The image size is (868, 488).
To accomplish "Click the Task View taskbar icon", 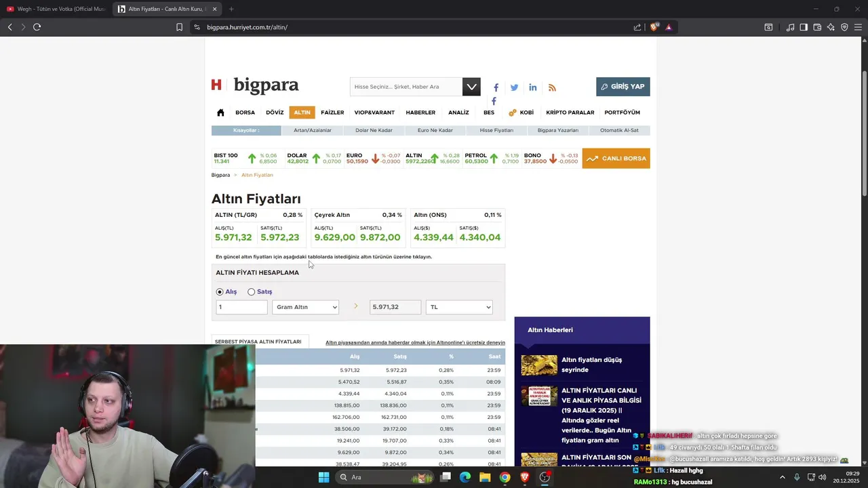I will click(x=446, y=477).
